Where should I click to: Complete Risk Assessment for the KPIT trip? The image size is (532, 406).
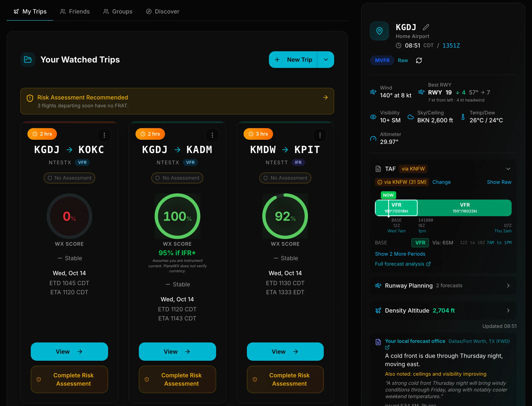coord(285,379)
